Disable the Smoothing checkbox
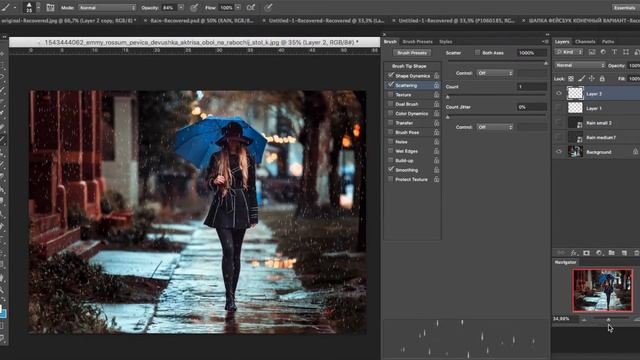Image resolution: width=640 pixels, height=360 pixels. [x=391, y=169]
